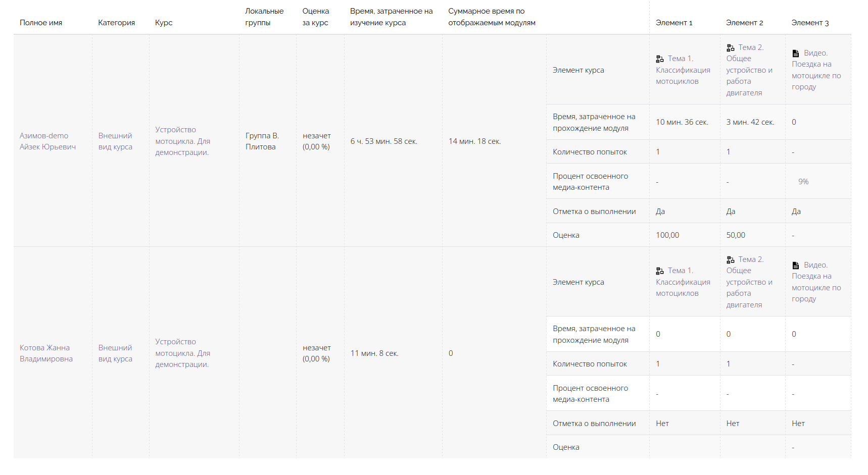Open Классификация мотоциклов link in Азимов's row
The height and width of the screenshot is (475, 868).
pyautogui.click(x=683, y=76)
